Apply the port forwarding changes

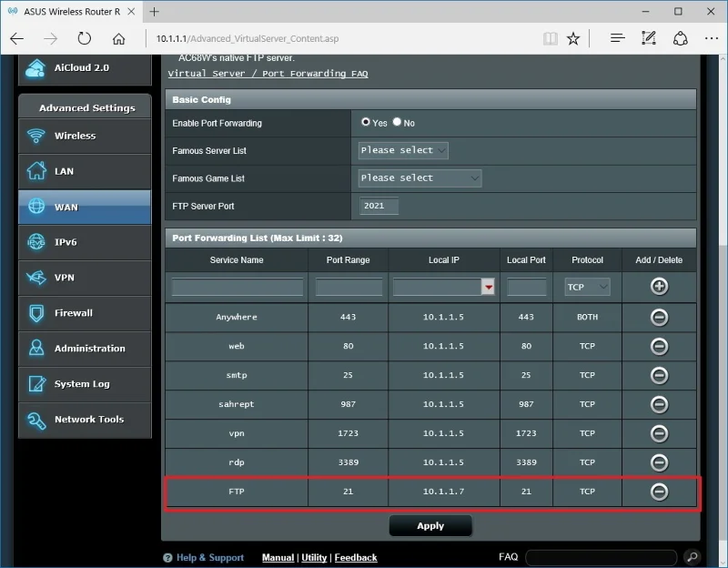pos(430,525)
